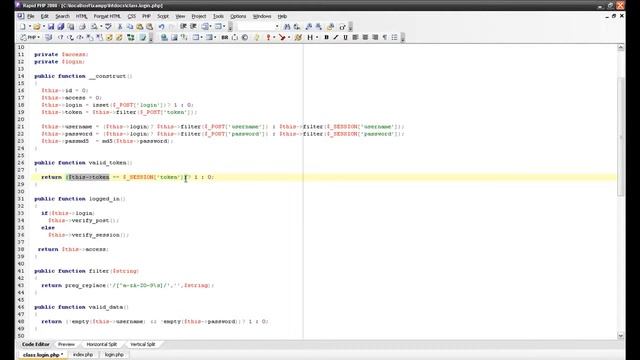The width and height of the screenshot is (640, 360).
Task: Open the Search menu
Action: point(62,16)
